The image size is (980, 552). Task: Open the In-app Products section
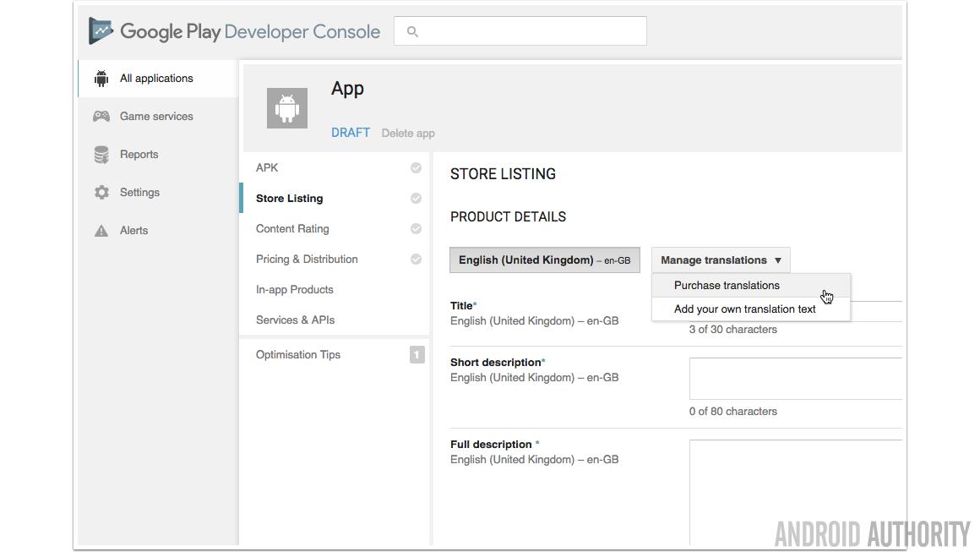[295, 290]
